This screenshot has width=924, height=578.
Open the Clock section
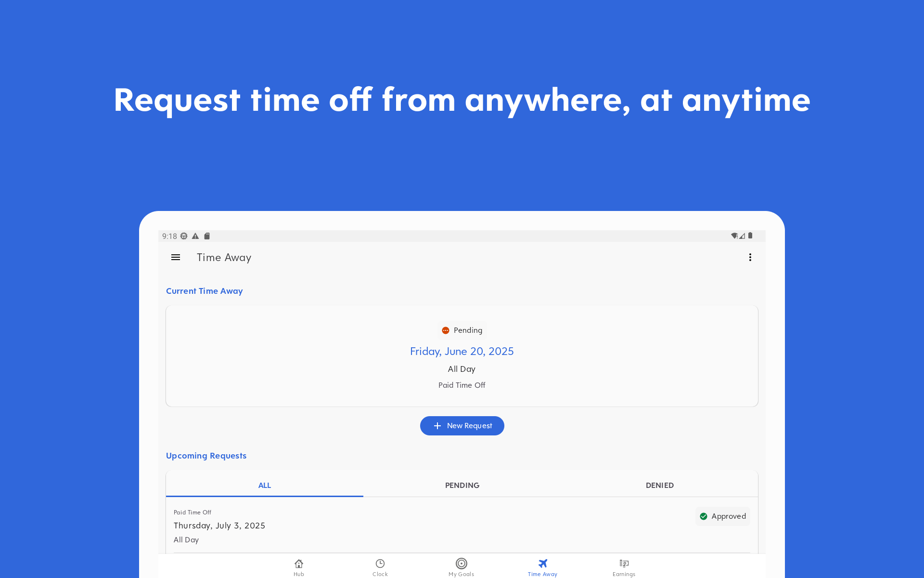coord(380,567)
